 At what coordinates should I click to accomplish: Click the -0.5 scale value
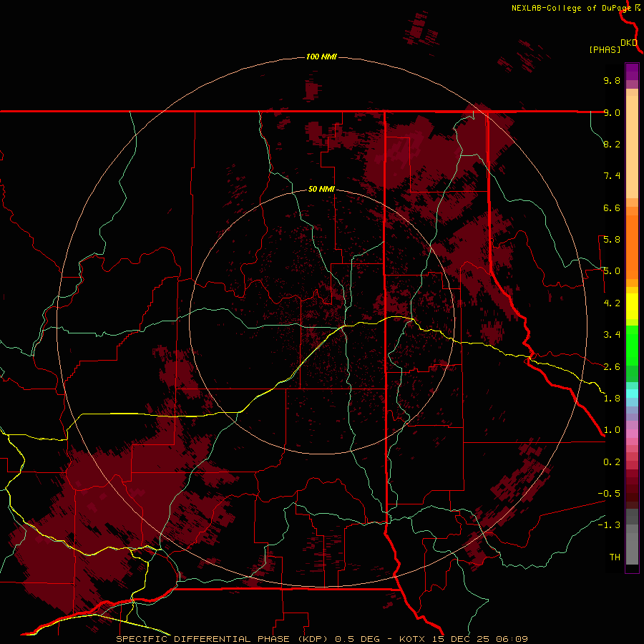(x=609, y=494)
